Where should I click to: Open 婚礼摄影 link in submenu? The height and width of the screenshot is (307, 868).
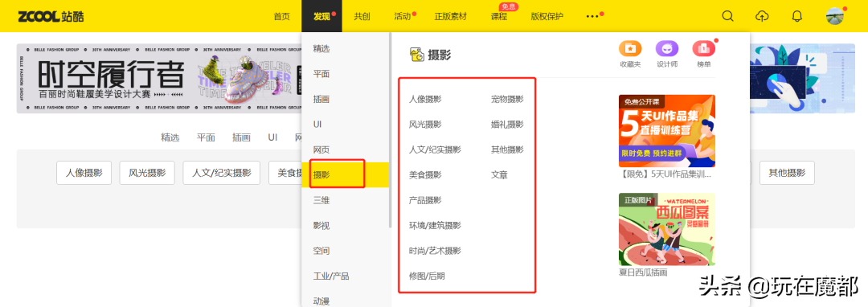pyautogui.click(x=507, y=125)
